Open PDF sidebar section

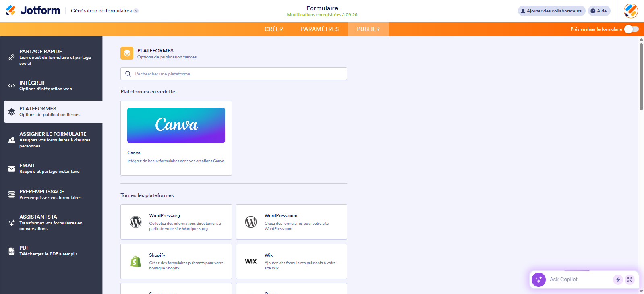click(53, 251)
